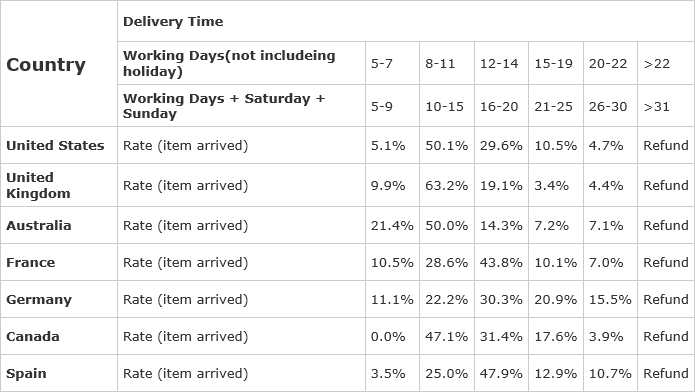Click the Australia row label

(x=59, y=225)
